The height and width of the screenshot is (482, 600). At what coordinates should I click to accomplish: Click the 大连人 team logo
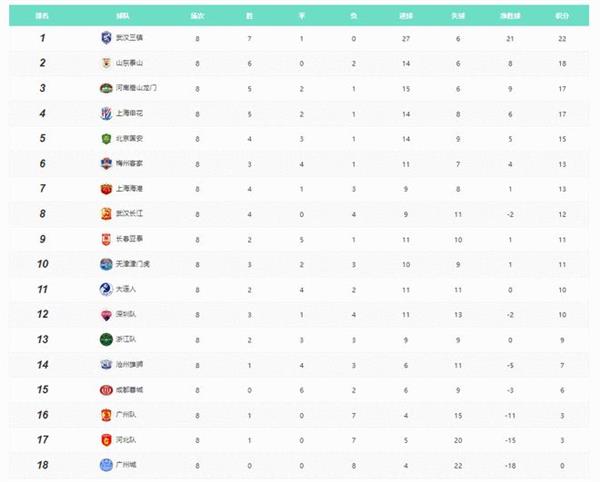click(106, 289)
